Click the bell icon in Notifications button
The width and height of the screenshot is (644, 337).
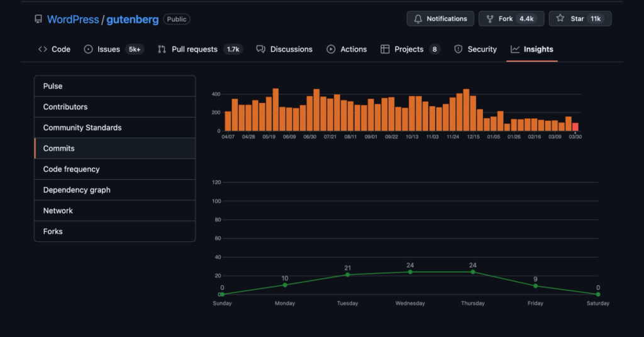(418, 19)
